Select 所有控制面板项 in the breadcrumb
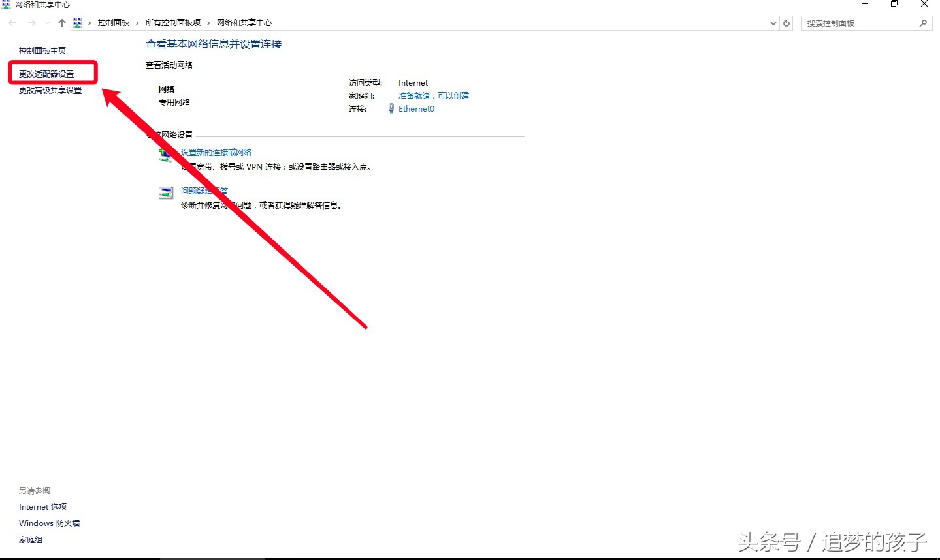This screenshot has height=560, width=940. click(x=173, y=23)
